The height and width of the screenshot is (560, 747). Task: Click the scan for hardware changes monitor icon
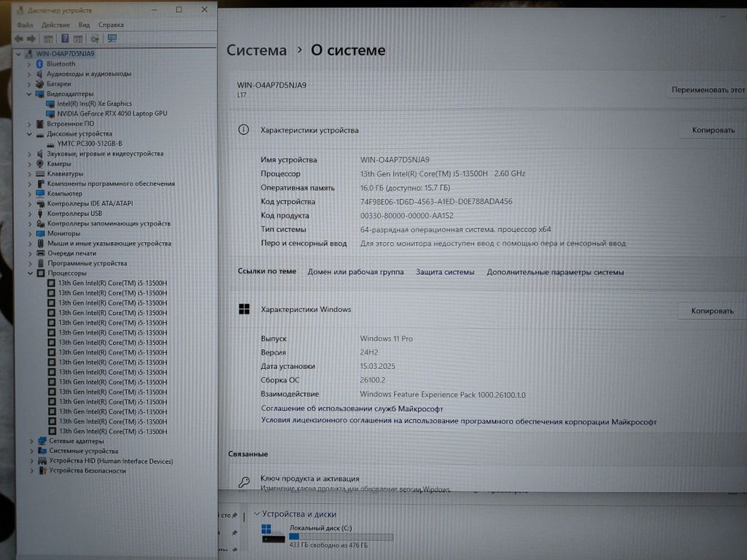click(112, 38)
